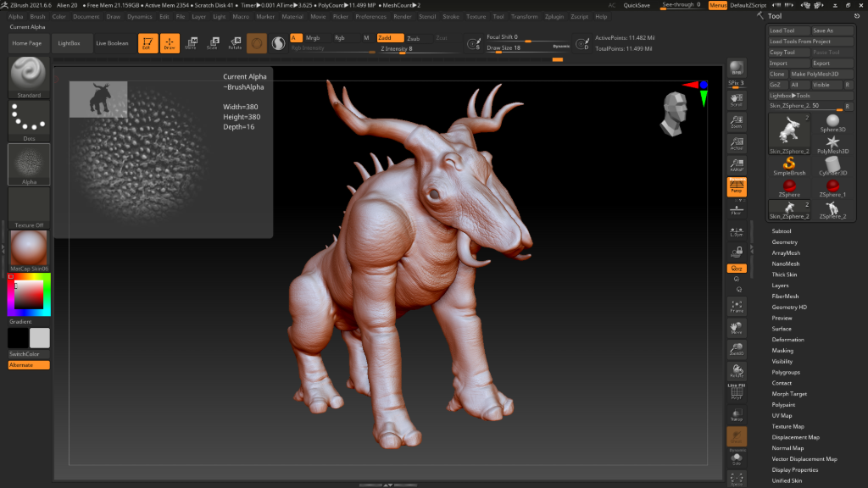Toggle Zadd sculpt mode
868x488 pixels.
[x=390, y=37]
